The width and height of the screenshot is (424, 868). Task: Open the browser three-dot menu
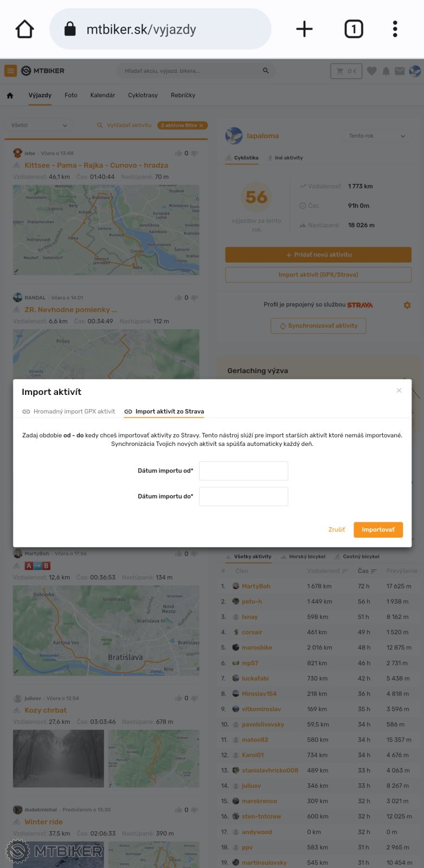coord(395,29)
